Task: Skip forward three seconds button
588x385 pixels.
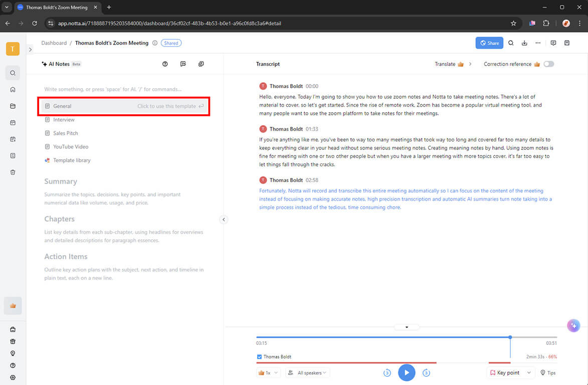Action: (426, 372)
